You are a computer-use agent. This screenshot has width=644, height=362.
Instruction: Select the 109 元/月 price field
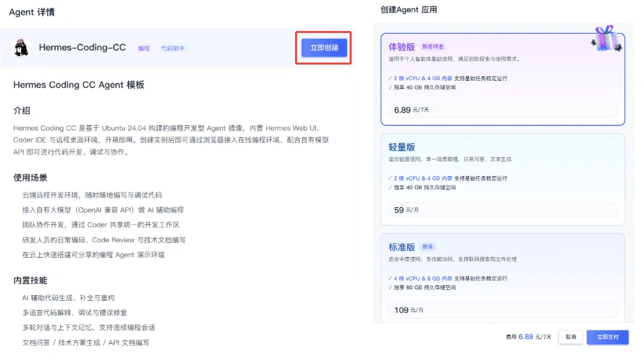503,310
